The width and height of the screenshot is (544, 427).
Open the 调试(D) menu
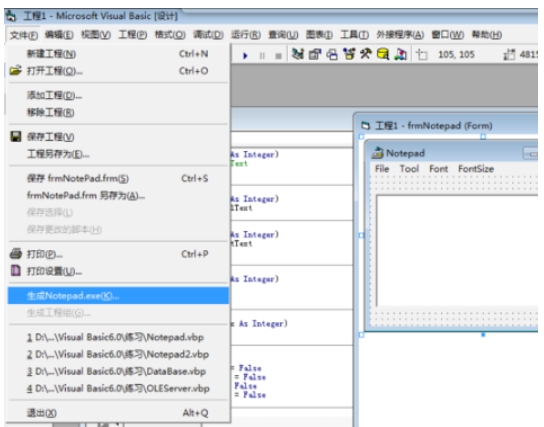click(x=208, y=35)
